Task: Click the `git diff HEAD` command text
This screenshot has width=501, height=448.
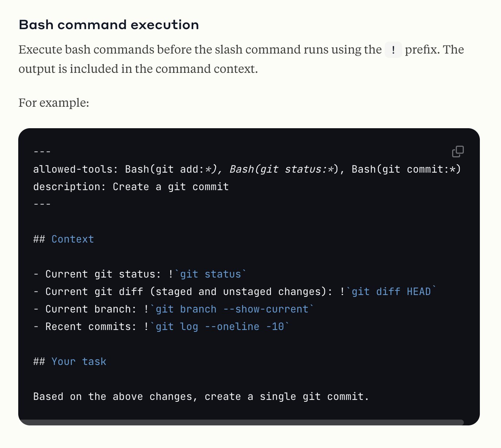Action: point(391,292)
